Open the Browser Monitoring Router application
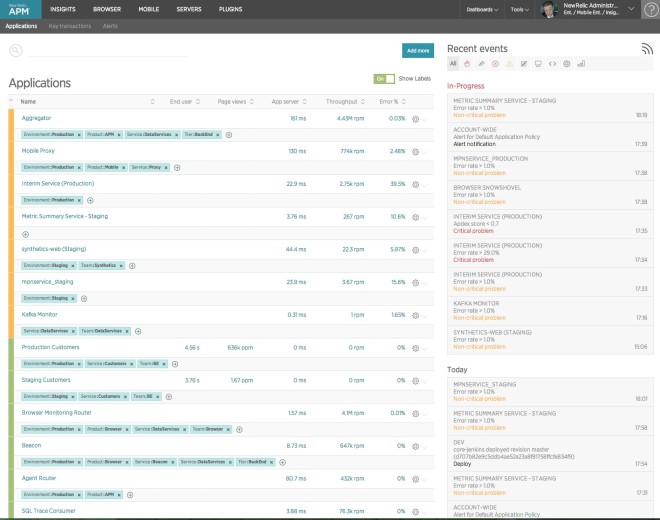Screen dimensions: 660x520 pos(56,413)
